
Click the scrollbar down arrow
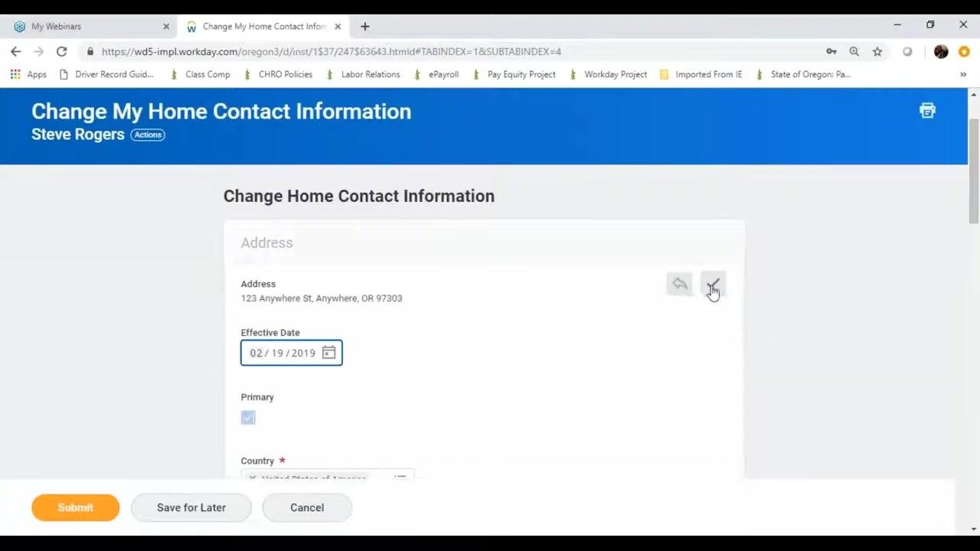tap(974, 529)
